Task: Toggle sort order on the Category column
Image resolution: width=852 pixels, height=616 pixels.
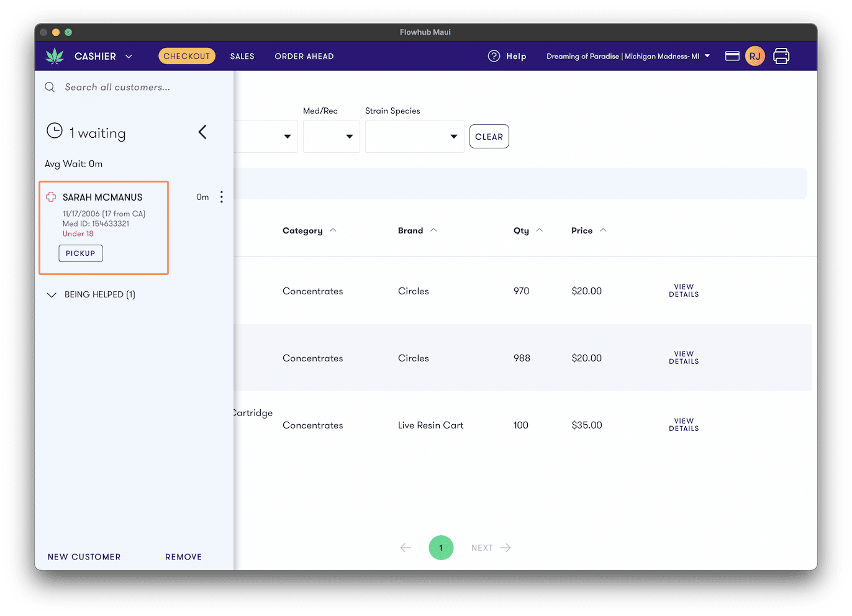Action: 333,230
